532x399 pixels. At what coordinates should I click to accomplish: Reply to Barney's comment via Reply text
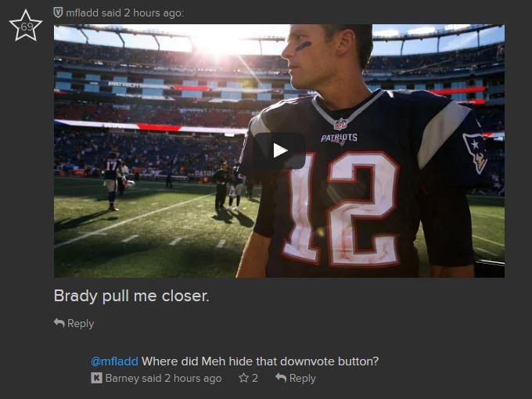pos(302,378)
